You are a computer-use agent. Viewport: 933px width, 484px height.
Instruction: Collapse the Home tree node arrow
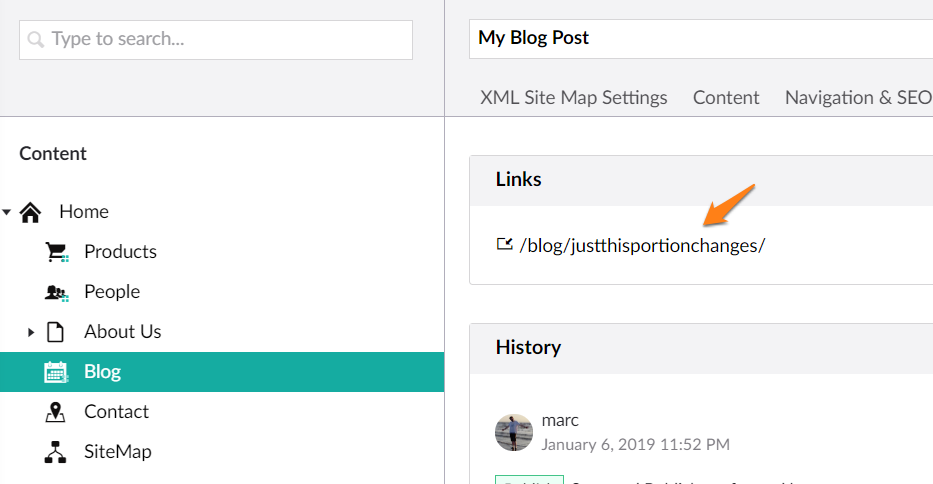click(7, 212)
